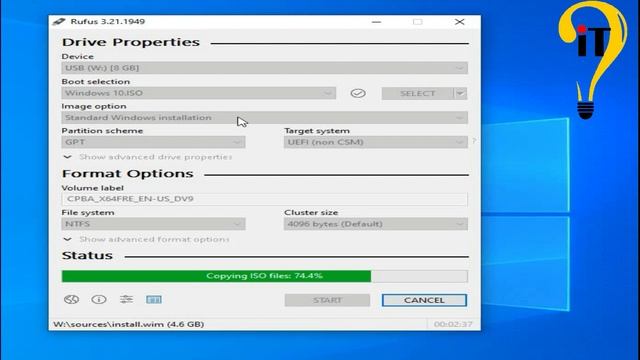640x360 pixels.
Task: Open the Cluster size dropdown
Action: tap(376, 224)
